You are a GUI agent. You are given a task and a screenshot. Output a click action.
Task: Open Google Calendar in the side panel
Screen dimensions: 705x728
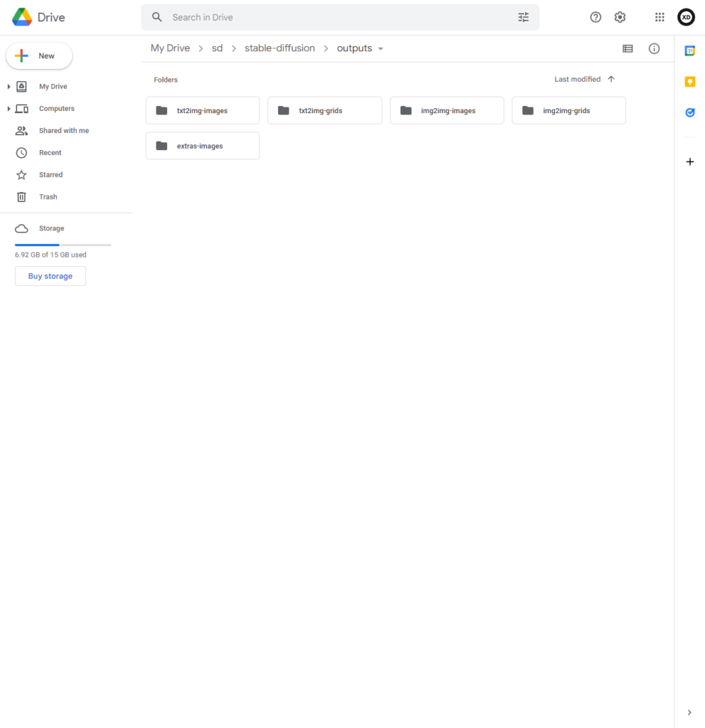689,50
